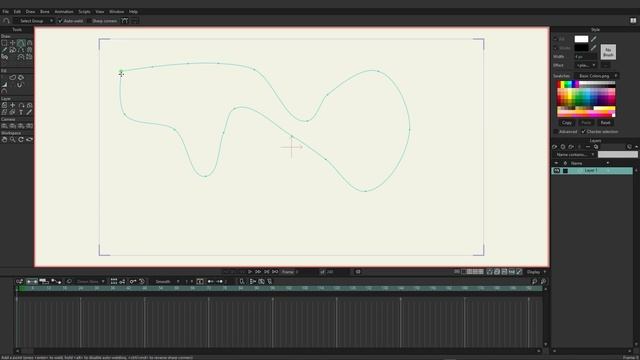The width and height of the screenshot is (640, 360).
Task: Select the Insert Text layer tool
Action: coord(21,112)
